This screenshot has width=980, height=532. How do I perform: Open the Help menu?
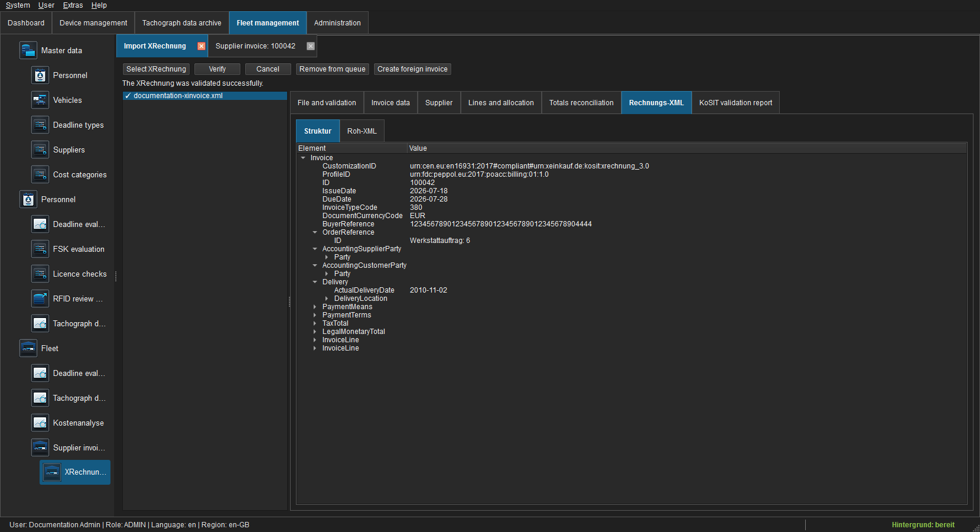click(99, 5)
